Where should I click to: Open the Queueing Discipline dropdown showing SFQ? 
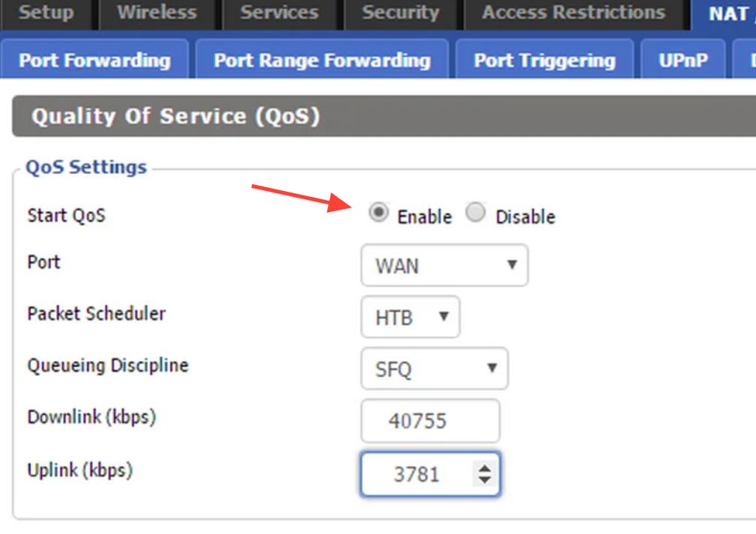435,368
